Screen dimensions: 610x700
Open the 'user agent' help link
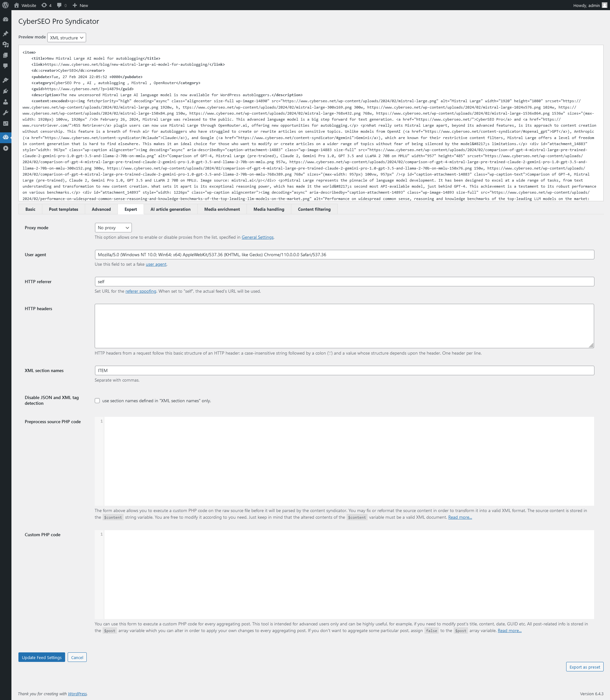(156, 264)
